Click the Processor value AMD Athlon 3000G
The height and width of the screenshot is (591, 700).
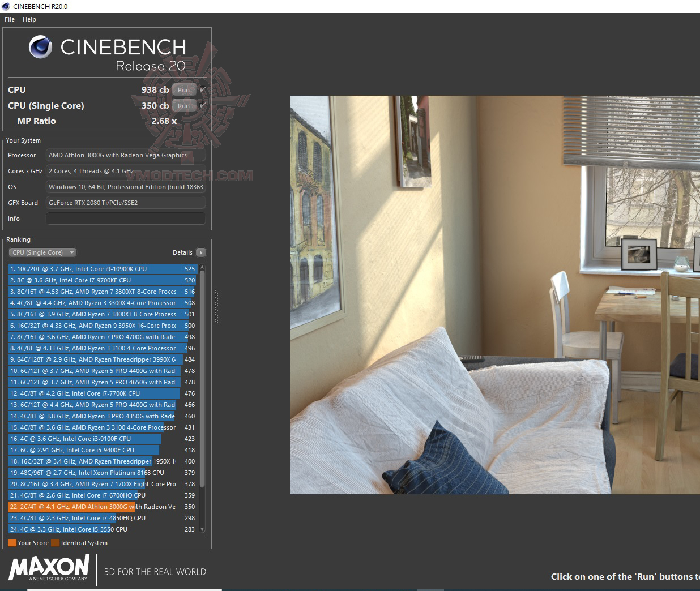click(x=126, y=155)
